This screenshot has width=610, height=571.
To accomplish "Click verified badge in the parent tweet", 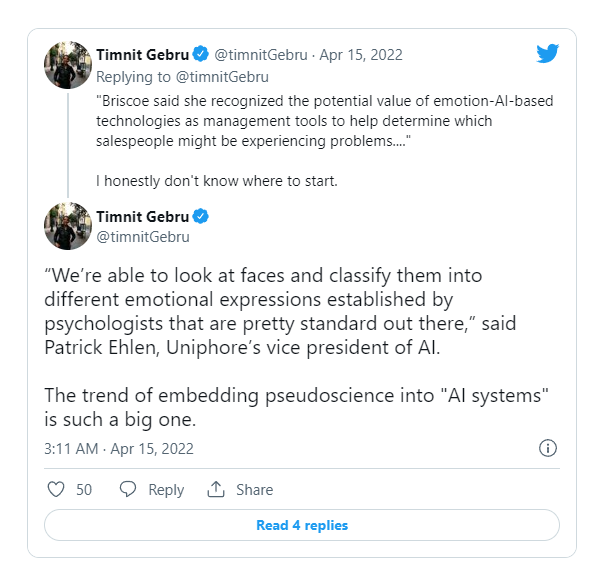I will tap(200, 54).
